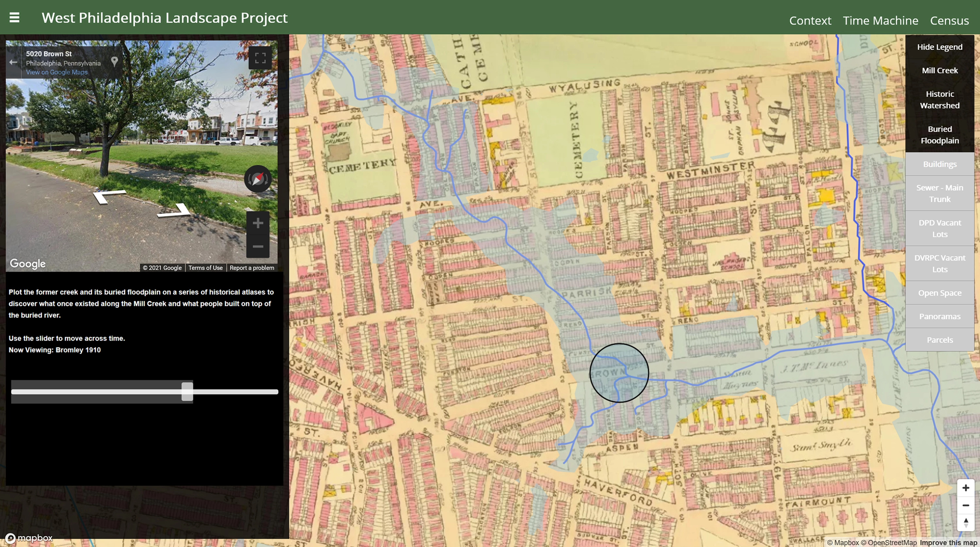Click the View on Google Maps link
Viewport: 980px width, 547px height.
(x=57, y=72)
